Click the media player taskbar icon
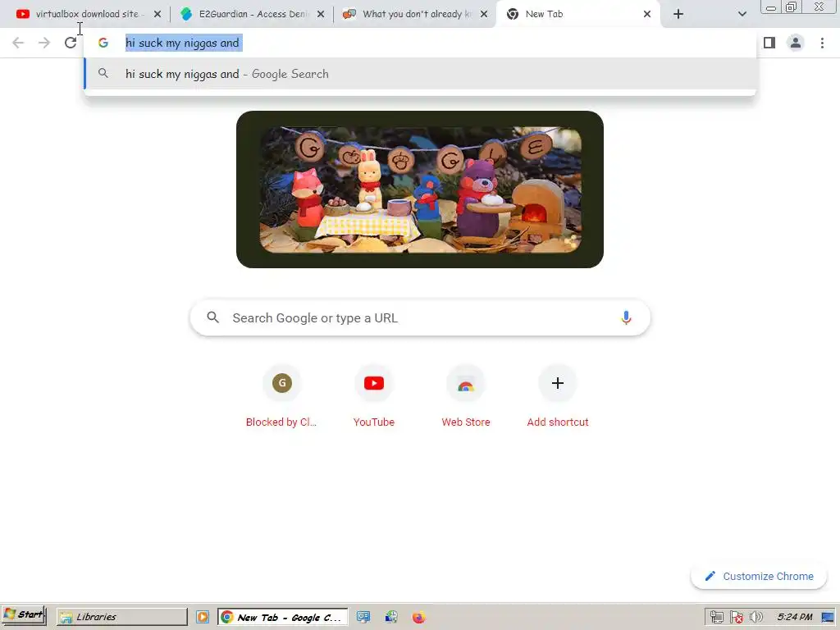The image size is (840, 630). pos(203,617)
